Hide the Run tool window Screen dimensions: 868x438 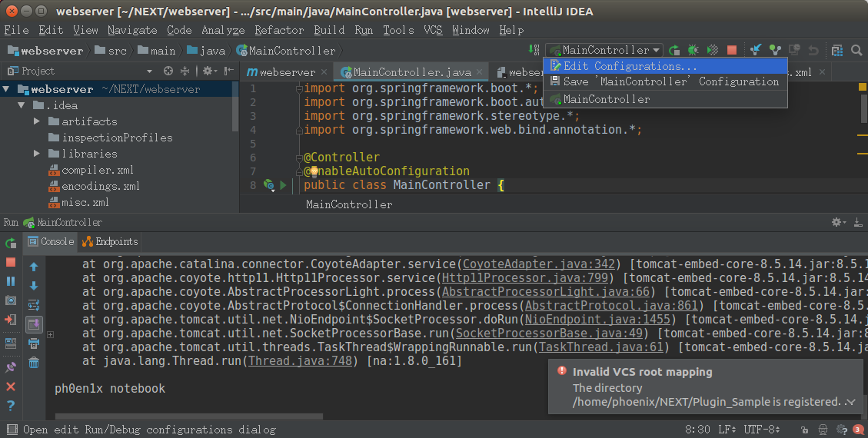click(857, 222)
